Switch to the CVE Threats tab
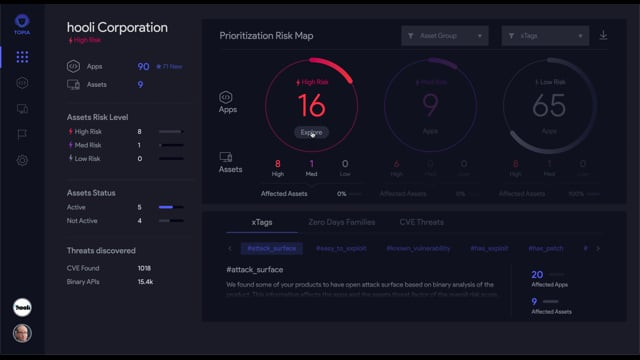The height and width of the screenshot is (360, 640). [x=422, y=222]
